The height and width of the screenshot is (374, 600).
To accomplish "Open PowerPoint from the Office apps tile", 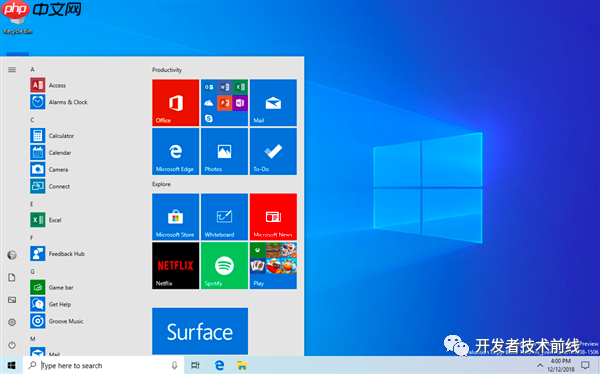I will (x=225, y=103).
